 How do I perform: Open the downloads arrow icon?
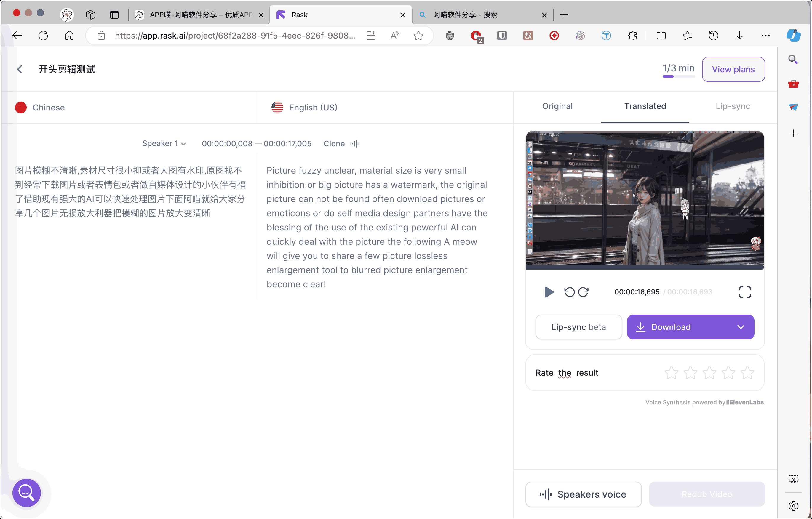click(x=739, y=35)
